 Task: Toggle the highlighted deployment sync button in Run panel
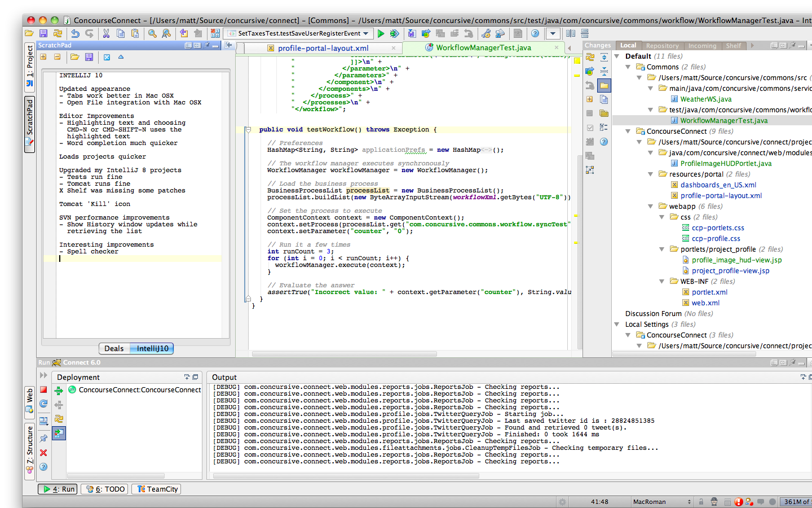pyautogui.click(x=59, y=433)
